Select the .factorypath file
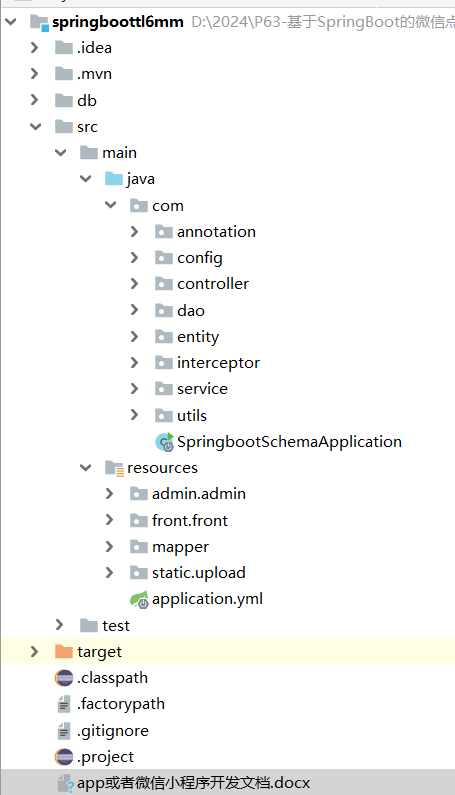The width and height of the screenshot is (455, 795). coord(121,704)
